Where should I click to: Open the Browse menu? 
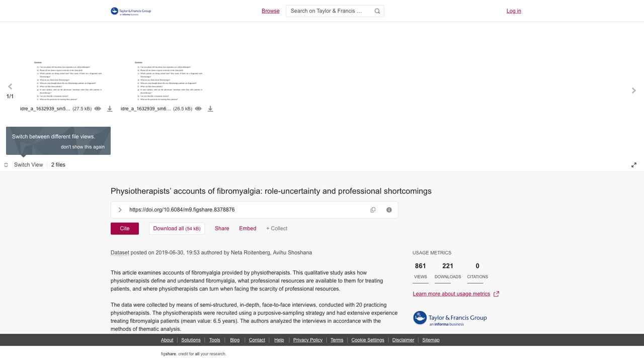pyautogui.click(x=271, y=11)
